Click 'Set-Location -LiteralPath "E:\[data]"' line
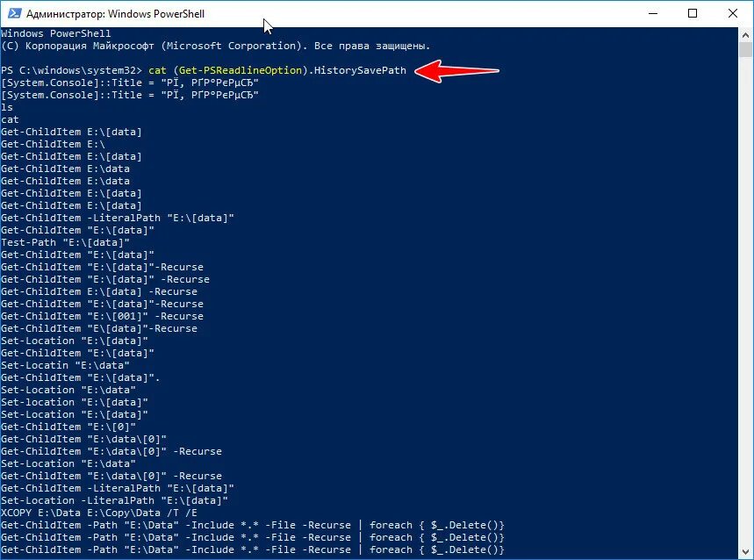 pos(114,500)
